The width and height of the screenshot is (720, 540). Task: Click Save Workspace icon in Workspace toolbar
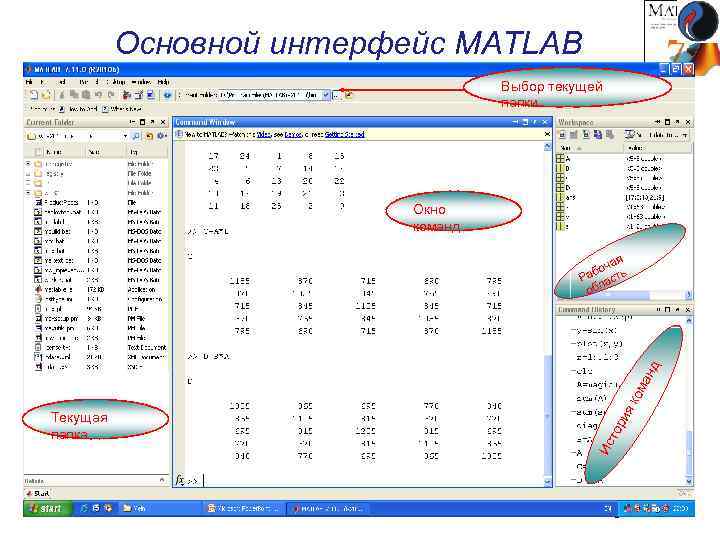[597, 135]
